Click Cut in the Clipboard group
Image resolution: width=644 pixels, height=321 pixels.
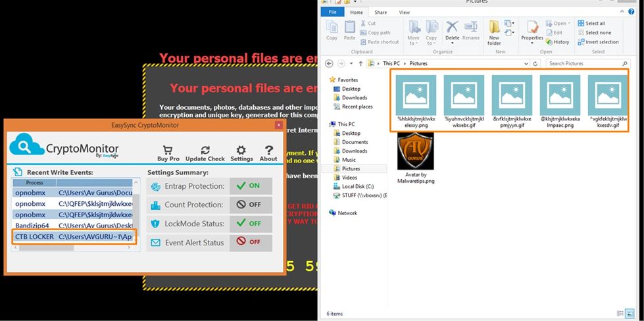(x=368, y=24)
